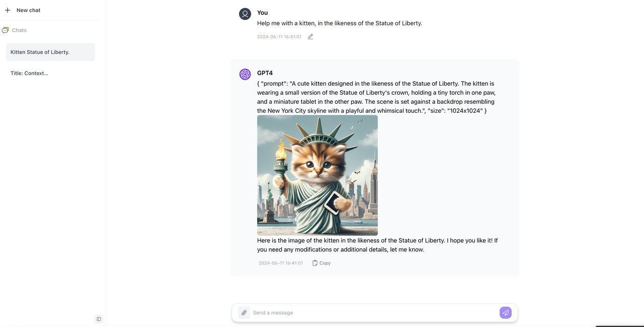
Task: Edit the user message with the pencil icon
Action: (x=310, y=37)
